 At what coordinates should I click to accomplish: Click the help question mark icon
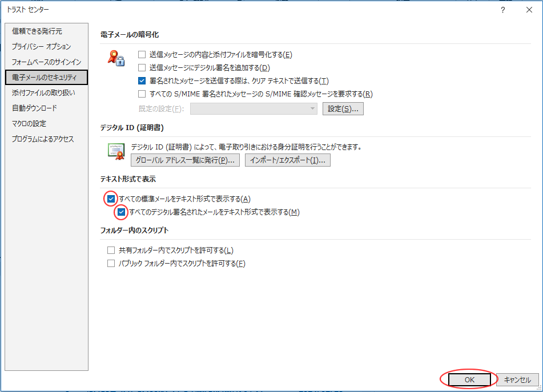coord(503,10)
